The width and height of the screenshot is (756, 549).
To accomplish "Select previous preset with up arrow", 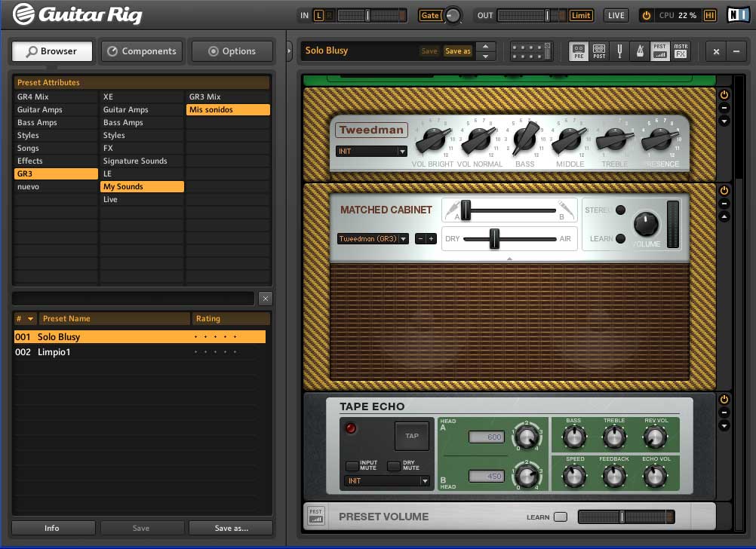I will tap(486, 46).
